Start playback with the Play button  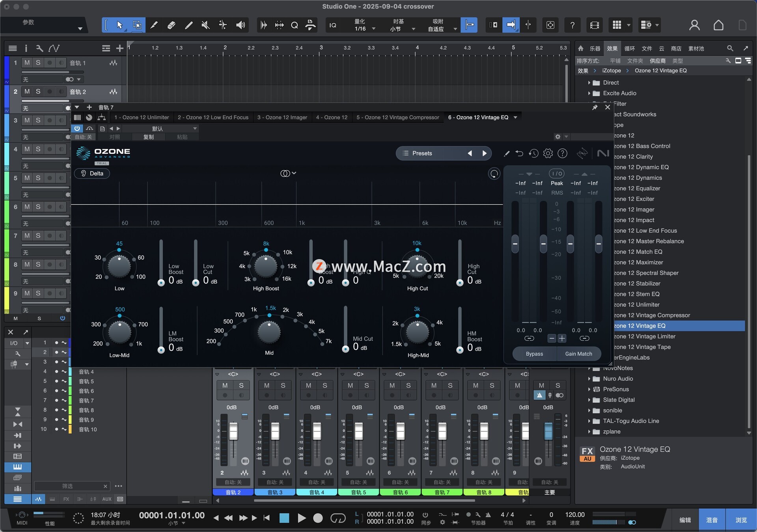click(x=302, y=518)
